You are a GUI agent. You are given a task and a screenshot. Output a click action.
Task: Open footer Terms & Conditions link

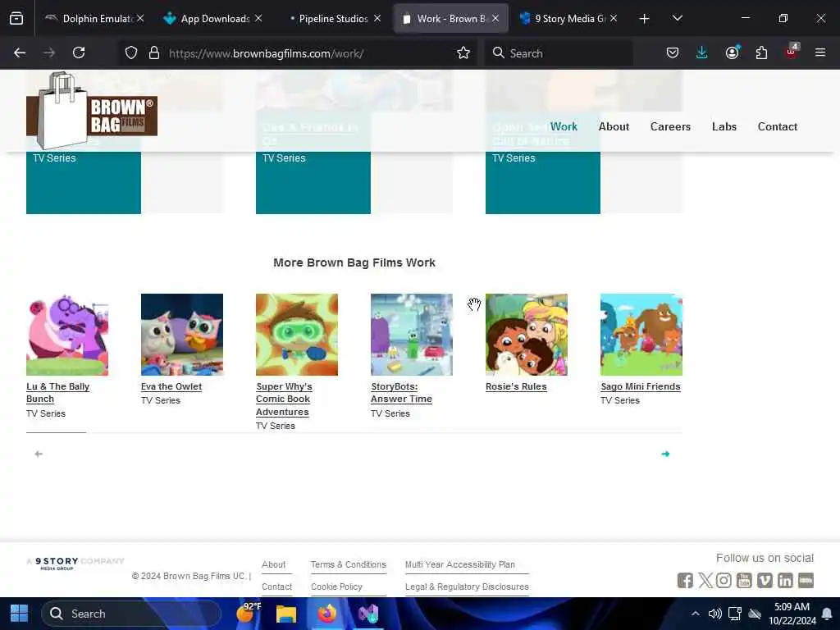[x=348, y=564]
